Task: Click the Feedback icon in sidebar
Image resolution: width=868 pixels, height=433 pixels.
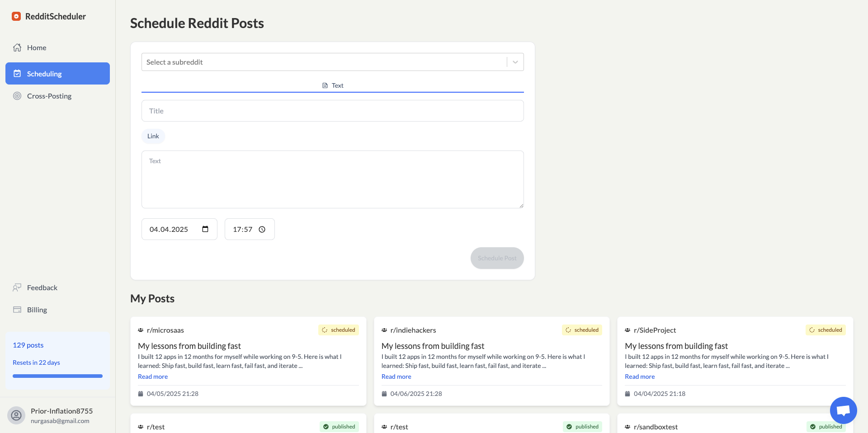Action: 17,287
